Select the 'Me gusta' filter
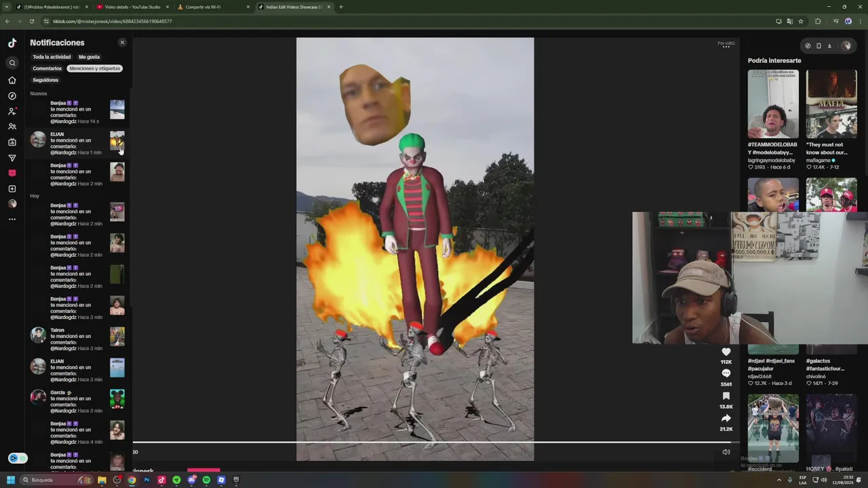This screenshot has width=868, height=488. tap(89, 57)
